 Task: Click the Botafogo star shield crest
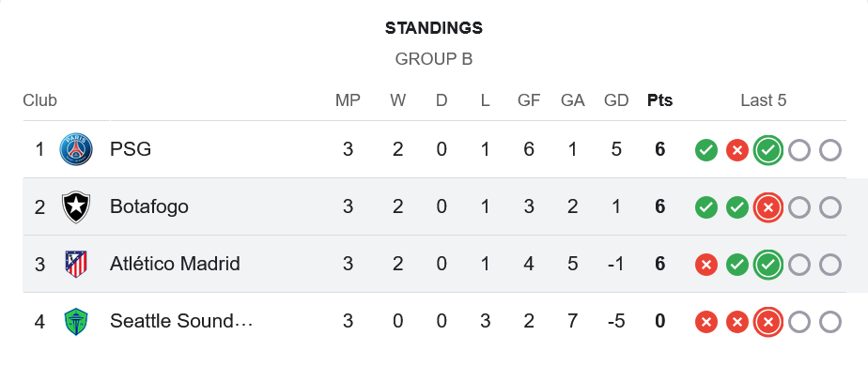coord(76,206)
